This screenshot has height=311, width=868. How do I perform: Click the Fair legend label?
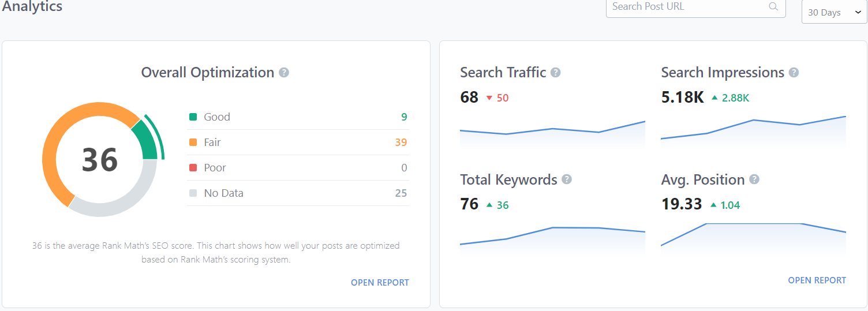(212, 143)
